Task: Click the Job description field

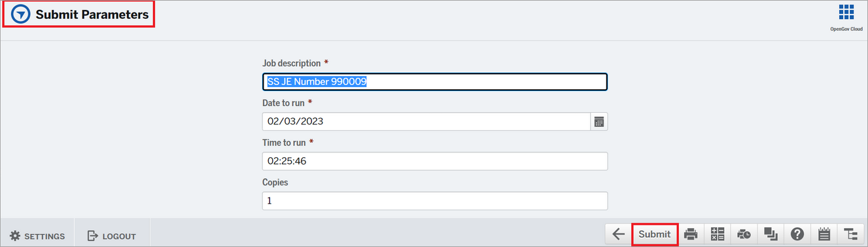Action: pyautogui.click(x=434, y=81)
